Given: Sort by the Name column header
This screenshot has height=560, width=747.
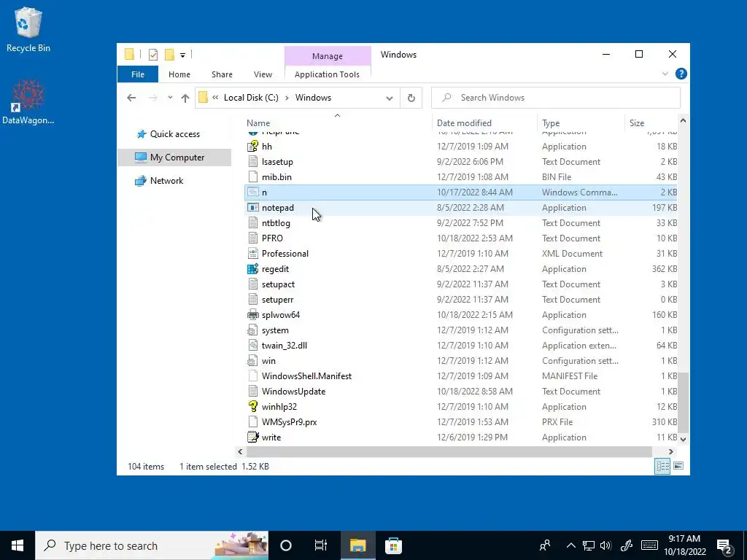Looking at the screenshot, I should pyautogui.click(x=258, y=122).
